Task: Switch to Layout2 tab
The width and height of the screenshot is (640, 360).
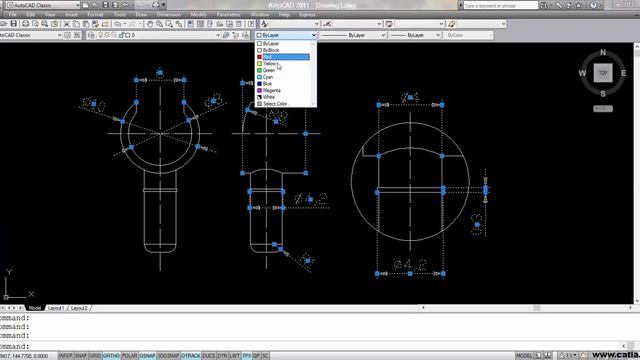Action: 79,308
